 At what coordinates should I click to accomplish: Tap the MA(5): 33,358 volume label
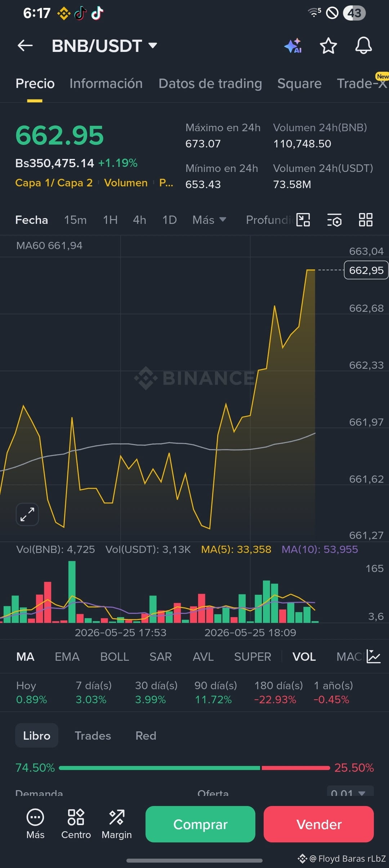tap(236, 549)
